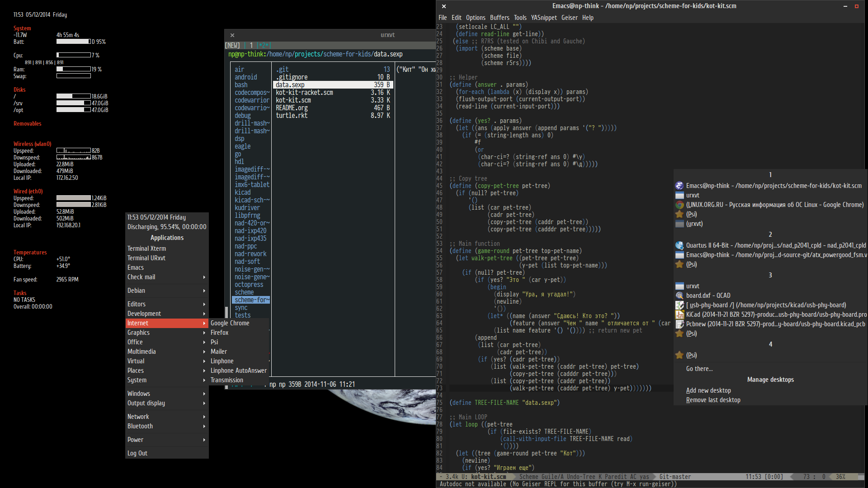Open the Options menu in Emacs
Image resolution: width=868 pixels, height=488 pixels.
pyautogui.click(x=476, y=18)
